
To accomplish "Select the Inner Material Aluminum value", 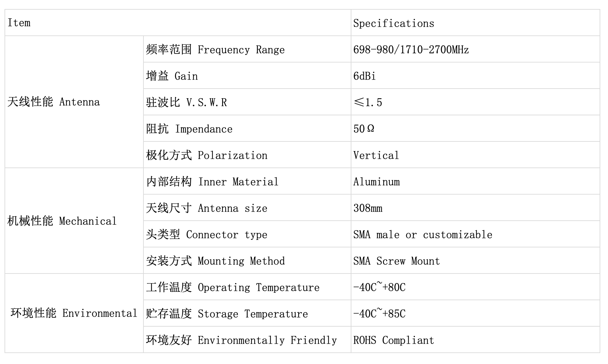I will tap(377, 182).
